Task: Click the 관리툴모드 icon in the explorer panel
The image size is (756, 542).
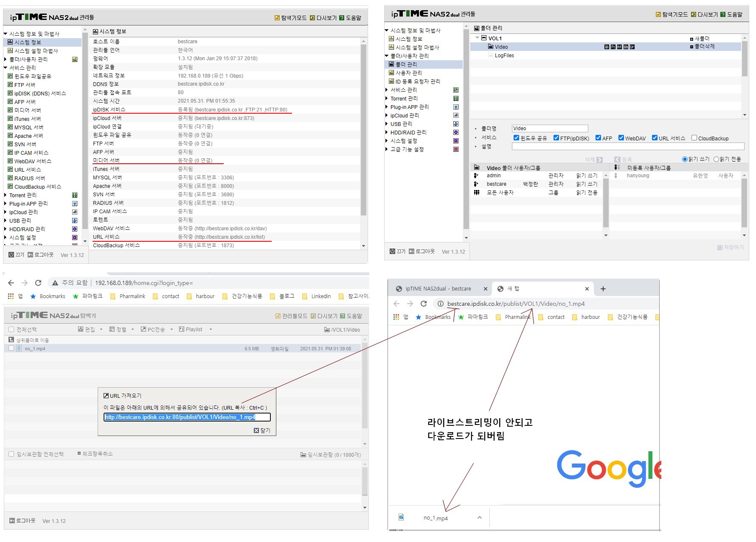Action: coord(278,316)
